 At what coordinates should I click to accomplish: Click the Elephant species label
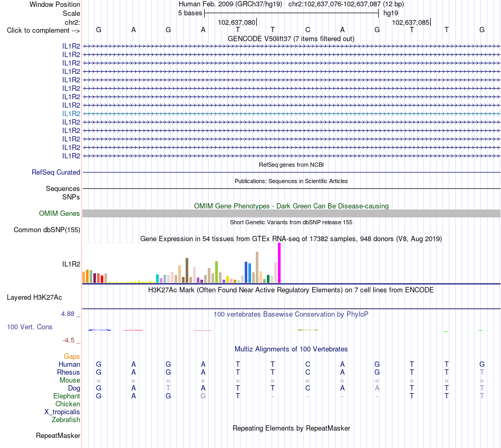(x=66, y=396)
